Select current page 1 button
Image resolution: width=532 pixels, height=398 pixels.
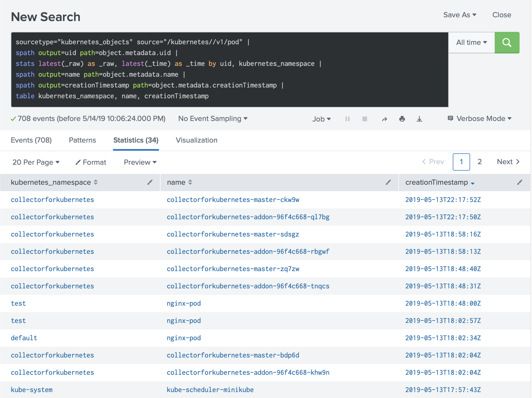coord(461,162)
